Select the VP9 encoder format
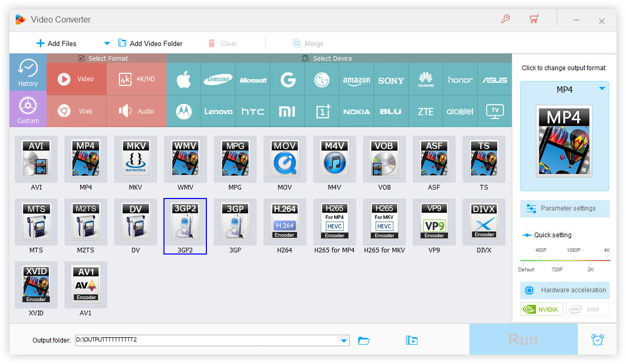Viewport: 626px width, 364px height. click(434, 222)
